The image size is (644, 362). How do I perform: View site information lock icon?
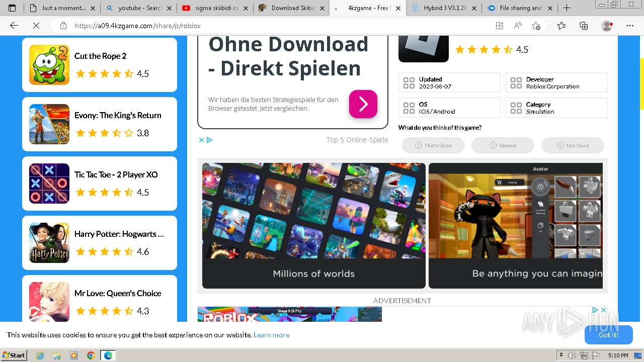pyautogui.click(x=63, y=26)
